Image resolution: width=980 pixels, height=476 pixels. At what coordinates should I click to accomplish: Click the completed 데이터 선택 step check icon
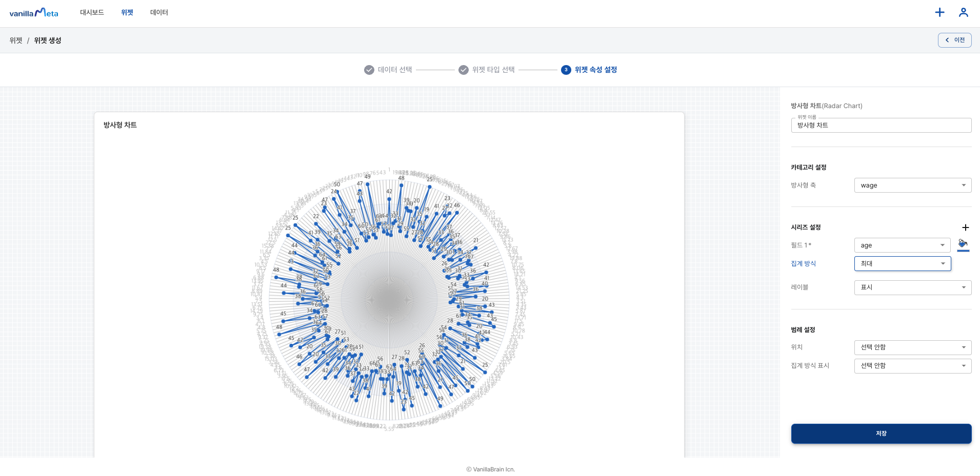click(369, 70)
